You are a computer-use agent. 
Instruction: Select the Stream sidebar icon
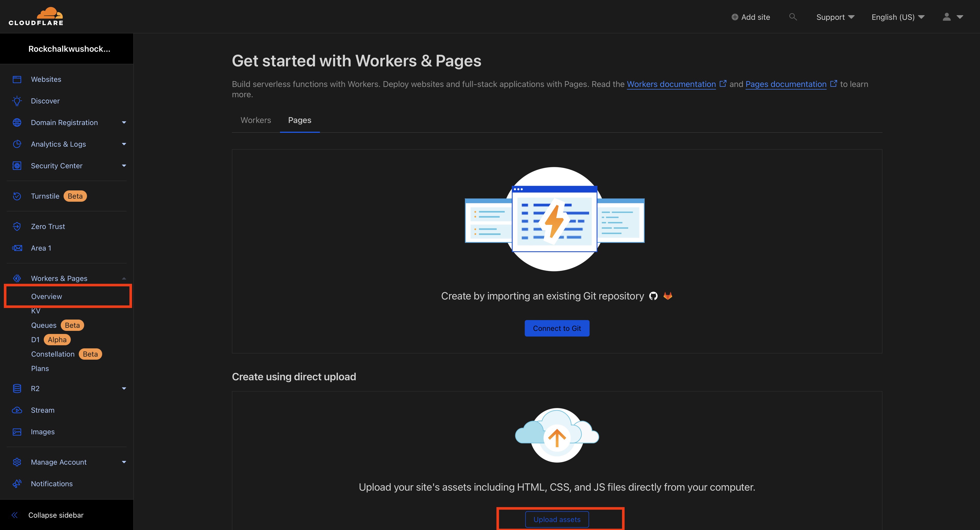[17, 410]
